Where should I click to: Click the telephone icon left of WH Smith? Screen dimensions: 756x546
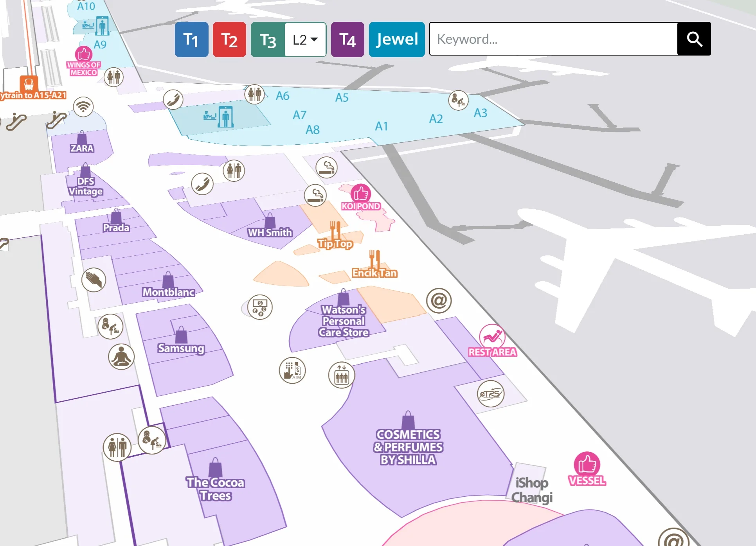202,184
